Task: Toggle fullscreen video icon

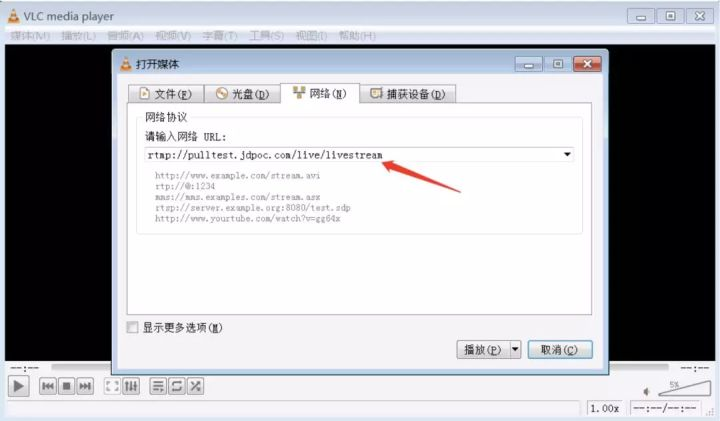Action: (x=112, y=386)
